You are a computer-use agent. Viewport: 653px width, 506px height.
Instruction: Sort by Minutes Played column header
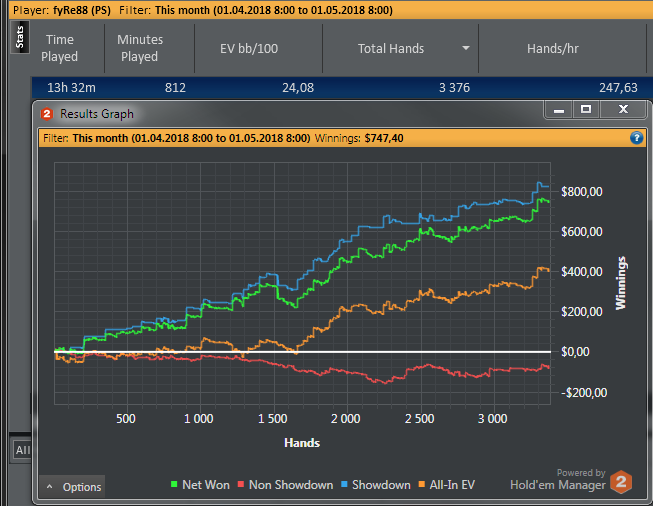coord(140,48)
